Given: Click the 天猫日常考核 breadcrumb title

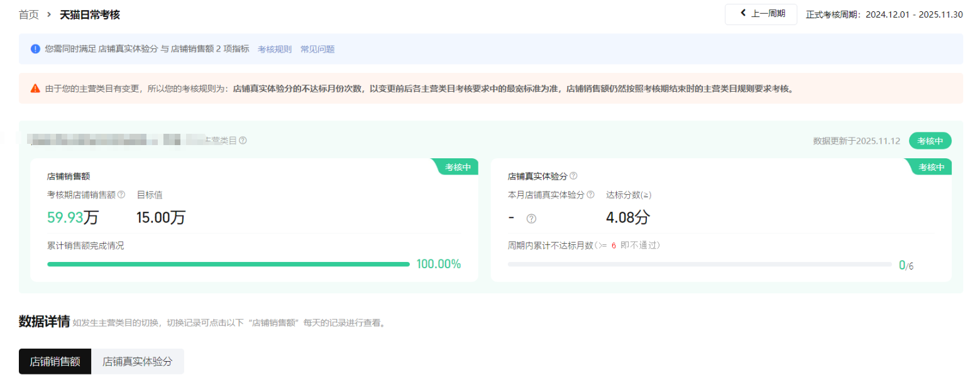Looking at the screenshot, I should pyautogui.click(x=90, y=14).
